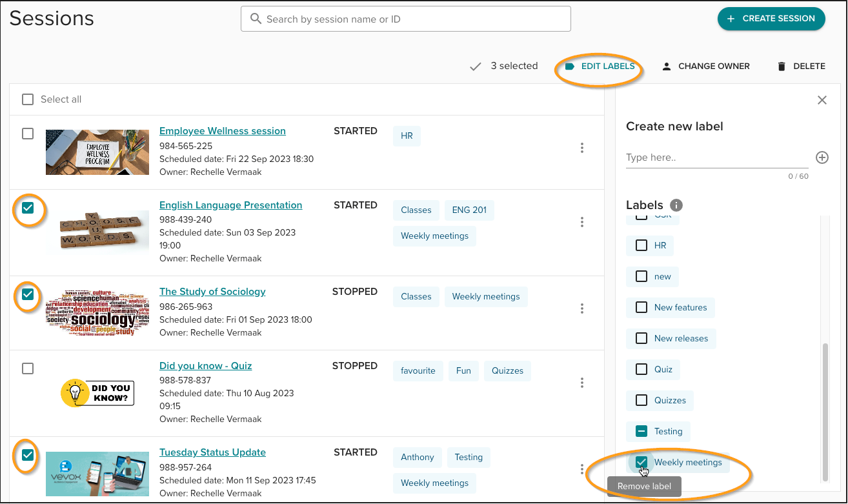Image resolution: width=848 pixels, height=504 pixels.
Task: Click the ENG 201 label tag
Action: coord(469,210)
